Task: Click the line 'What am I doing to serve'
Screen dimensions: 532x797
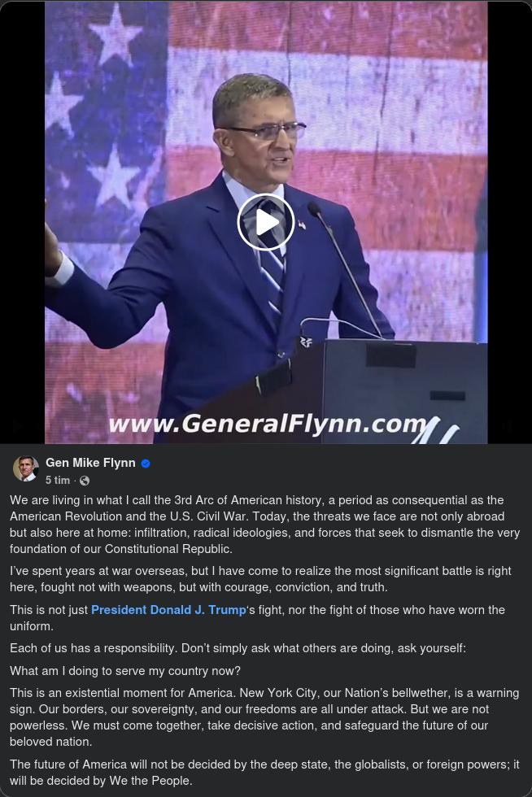Action: tap(125, 671)
